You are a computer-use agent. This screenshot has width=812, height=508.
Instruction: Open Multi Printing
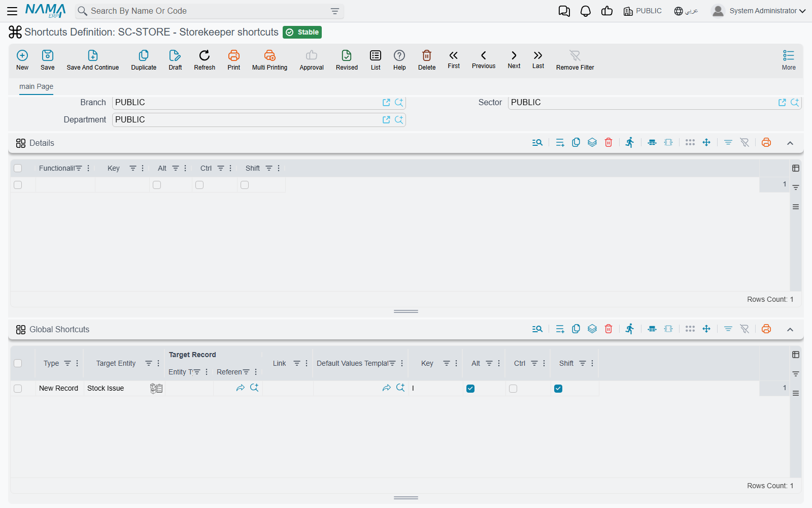tap(269, 60)
